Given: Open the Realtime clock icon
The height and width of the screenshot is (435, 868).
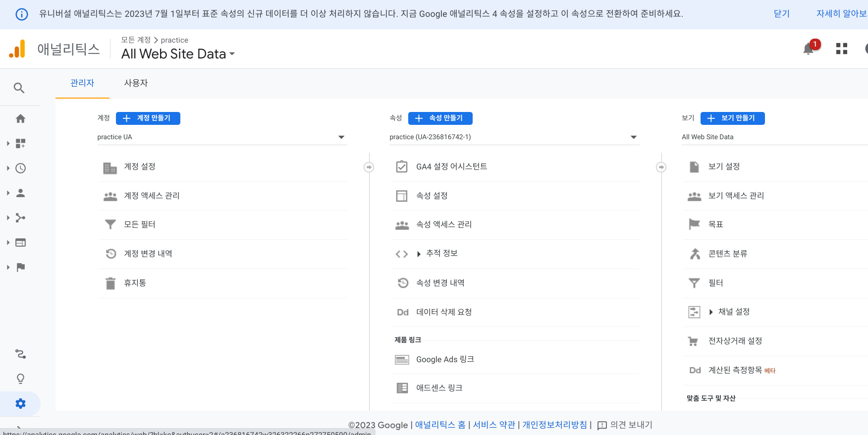Looking at the screenshot, I should click(20, 168).
